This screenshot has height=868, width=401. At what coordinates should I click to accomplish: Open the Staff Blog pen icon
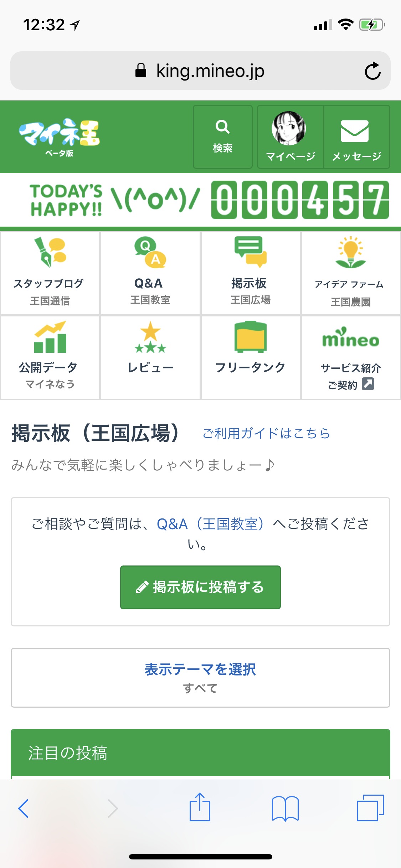point(50,252)
